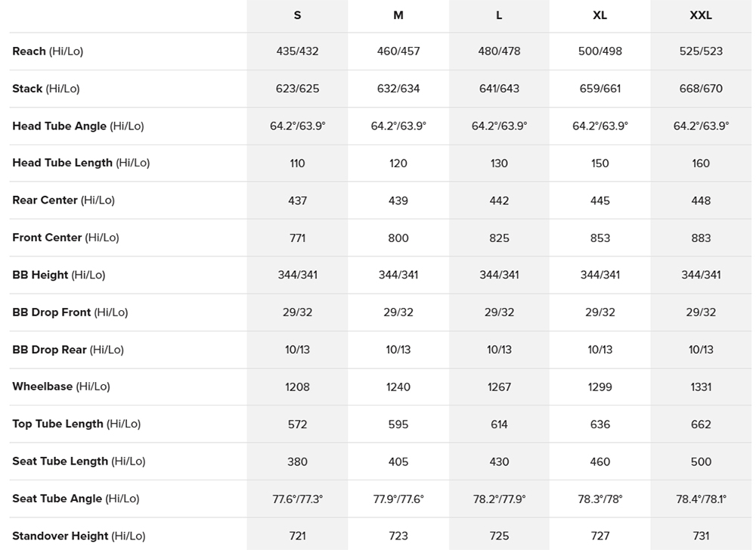
Task: Click the Reach (Hi/Lo) row label
Action: click(48, 51)
